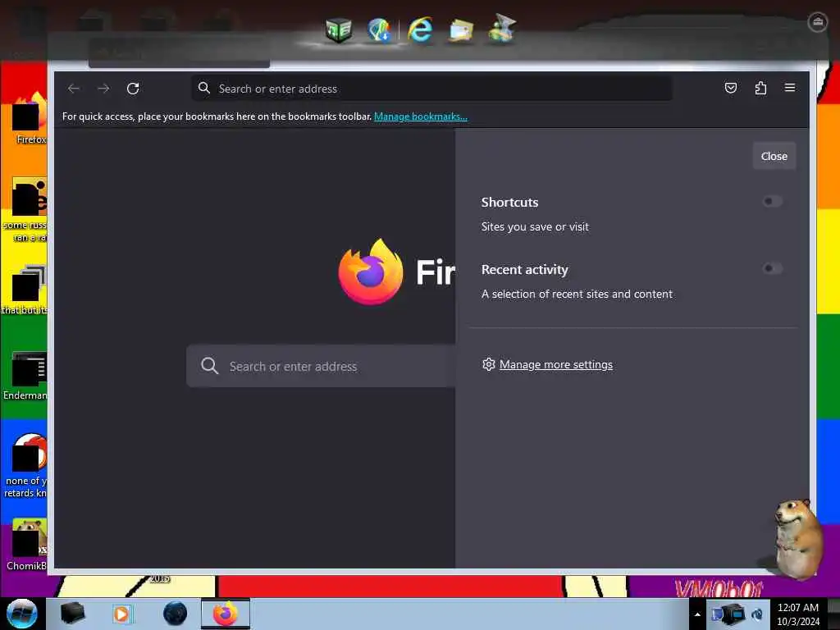Switch to Firefox on the taskbar
This screenshot has height=630, width=840.
226,614
